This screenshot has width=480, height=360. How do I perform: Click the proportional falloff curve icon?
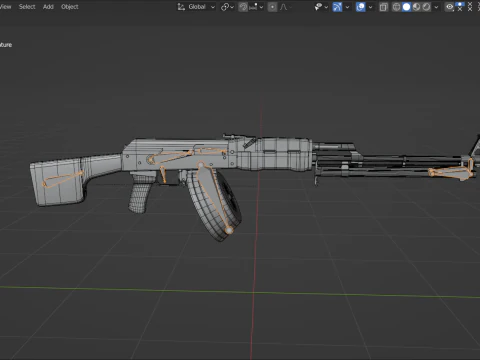pos(284,7)
